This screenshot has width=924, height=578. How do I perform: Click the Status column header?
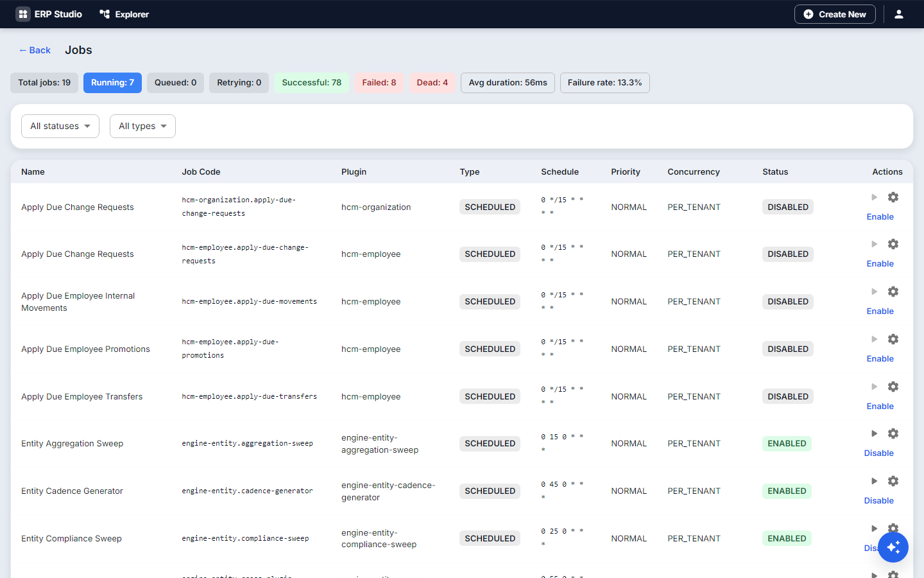pyautogui.click(x=775, y=172)
